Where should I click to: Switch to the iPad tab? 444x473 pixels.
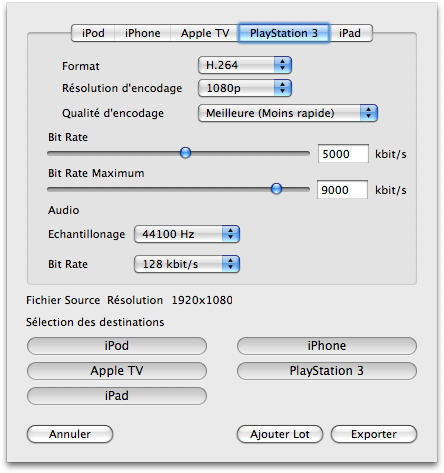(x=350, y=33)
